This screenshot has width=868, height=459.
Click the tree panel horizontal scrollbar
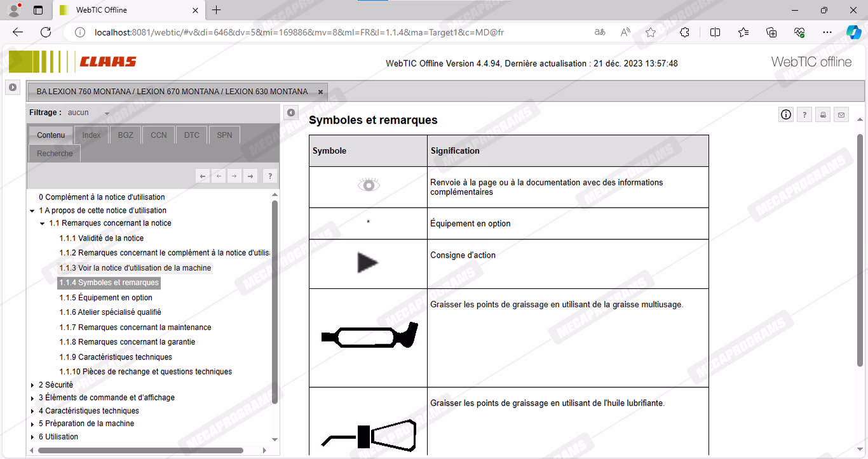[x=140, y=450]
